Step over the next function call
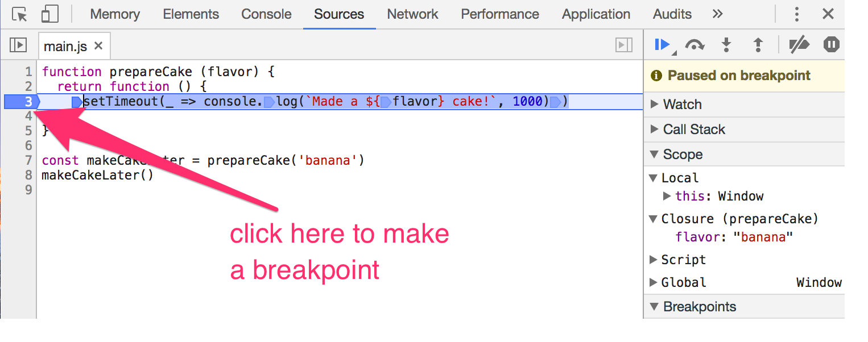This screenshot has width=868, height=342. [695, 44]
